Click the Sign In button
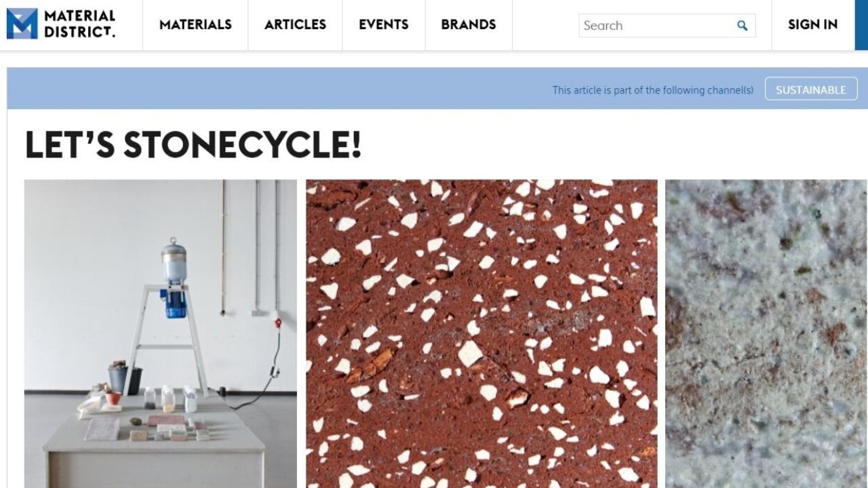 pyautogui.click(x=812, y=24)
